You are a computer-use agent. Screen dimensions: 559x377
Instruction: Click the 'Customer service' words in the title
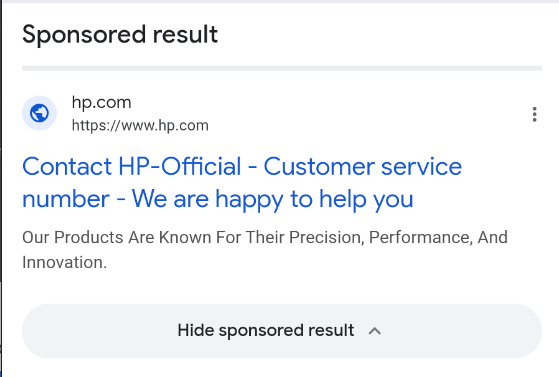pos(363,167)
